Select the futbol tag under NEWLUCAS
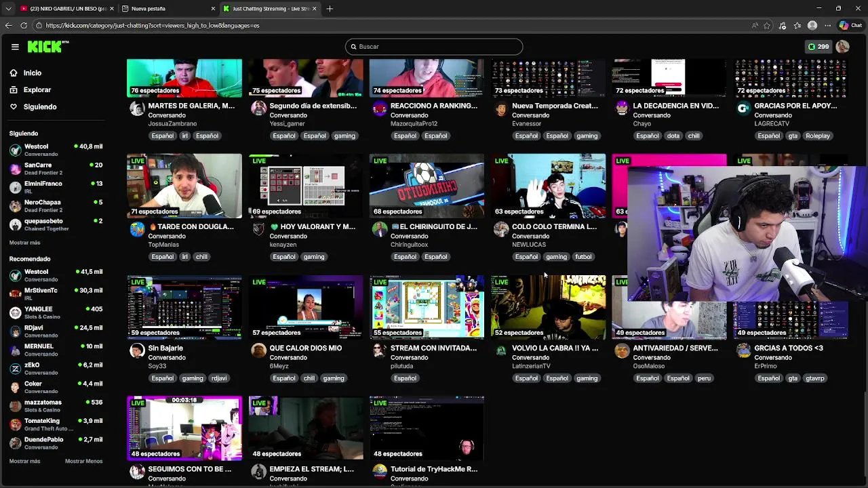This screenshot has height=488, width=868. tap(583, 257)
